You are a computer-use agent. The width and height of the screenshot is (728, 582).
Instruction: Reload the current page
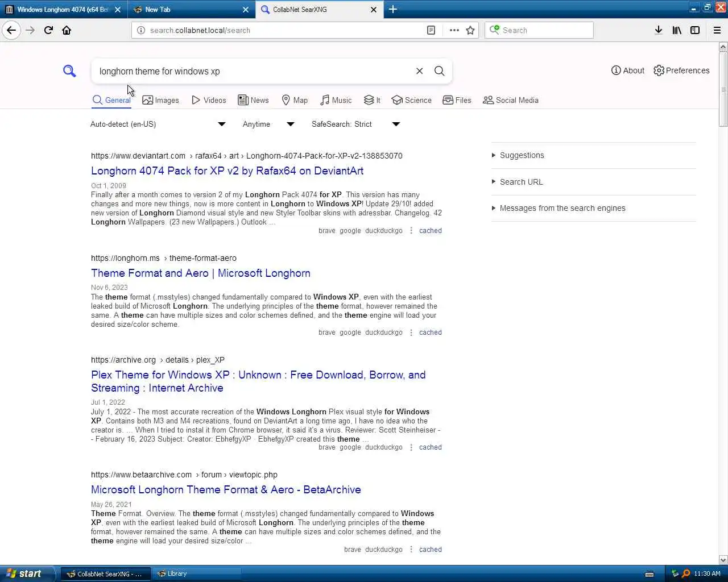[48, 30]
